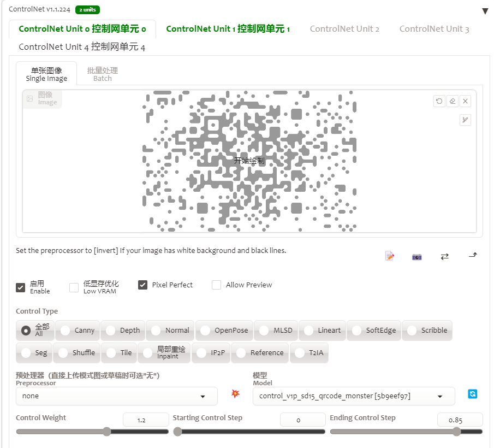Select the Canny control type radio
This screenshot has height=448, width=494.
(x=65, y=331)
